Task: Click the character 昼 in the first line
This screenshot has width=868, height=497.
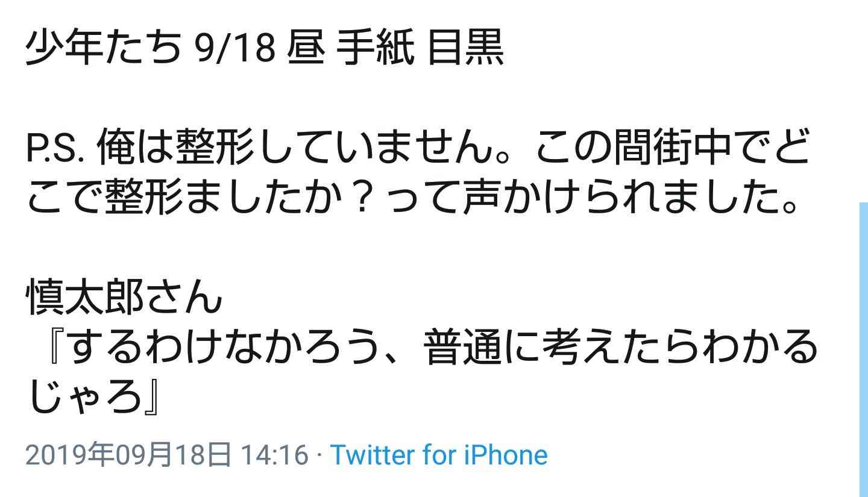Action: pos(307,49)
